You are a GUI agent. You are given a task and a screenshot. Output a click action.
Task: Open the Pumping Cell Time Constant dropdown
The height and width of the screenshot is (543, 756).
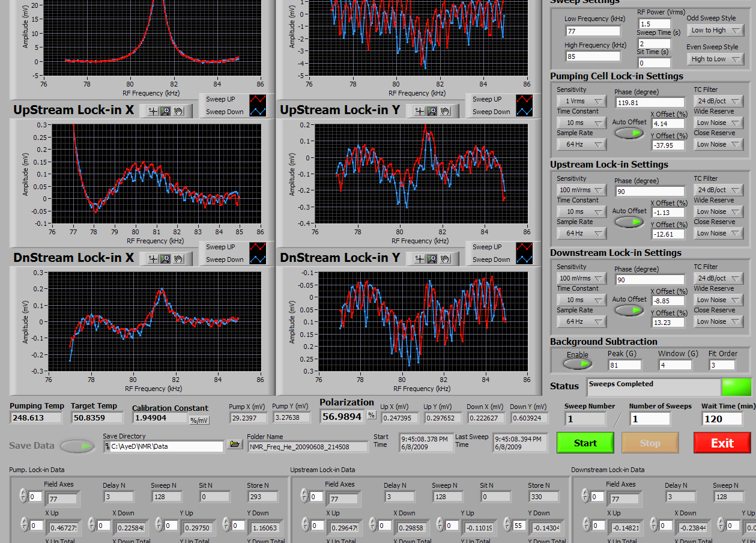(x=581, y=123)
